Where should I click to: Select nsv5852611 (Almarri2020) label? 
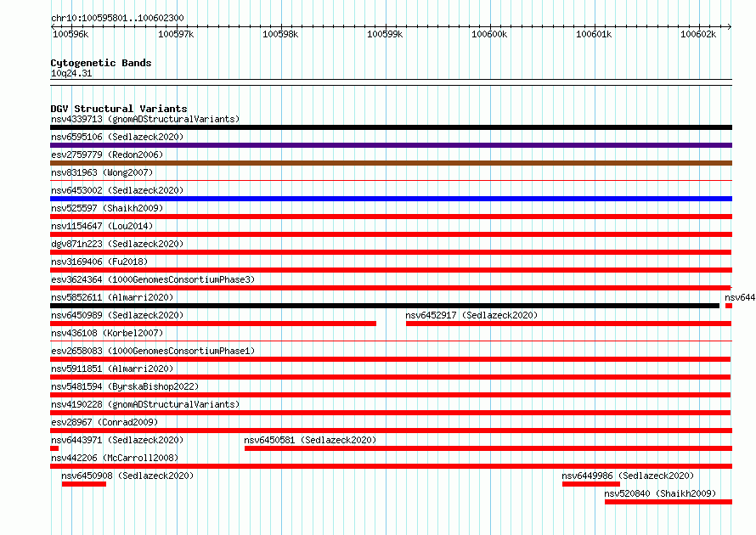point(112,297)
